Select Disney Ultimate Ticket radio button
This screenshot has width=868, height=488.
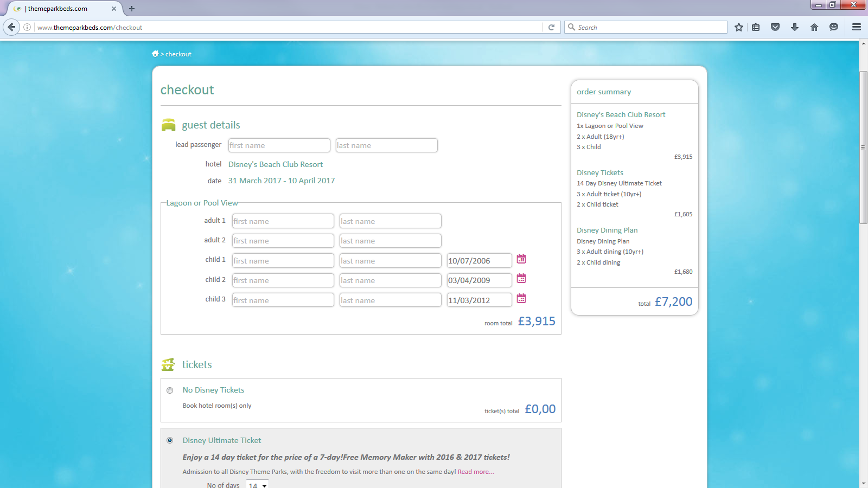click(x=170, y=440)
